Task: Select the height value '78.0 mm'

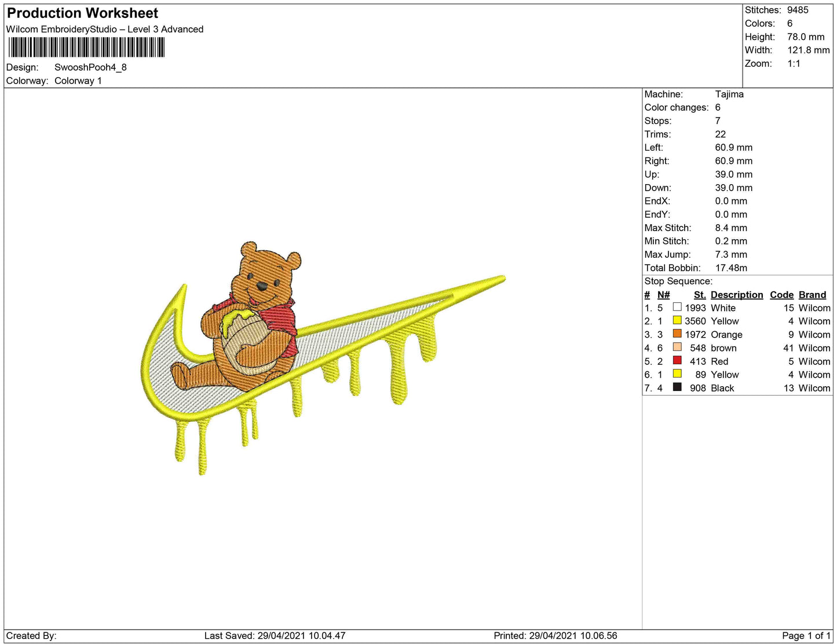Action: pyautogui.click(x=806, y=37)
